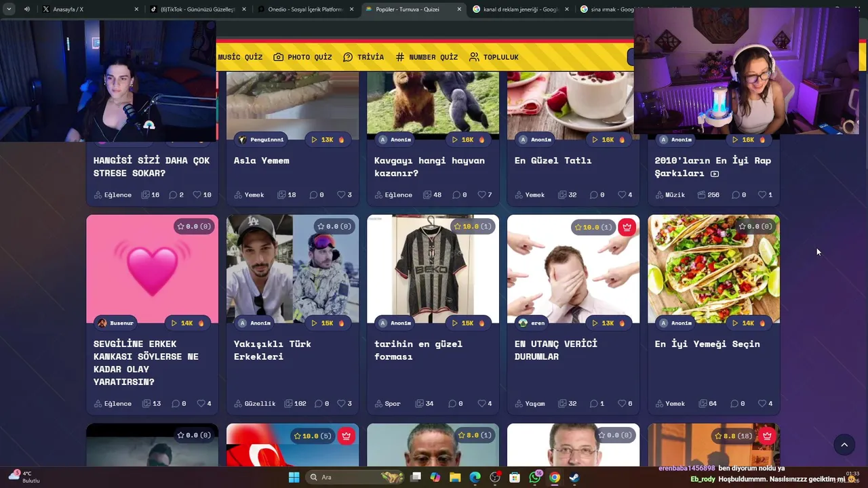Open the Beşiktaş jersey quiz thumbnail
The width and height of the screenshot is (868, 488).
pyautogui.click(x=433, y=268)
